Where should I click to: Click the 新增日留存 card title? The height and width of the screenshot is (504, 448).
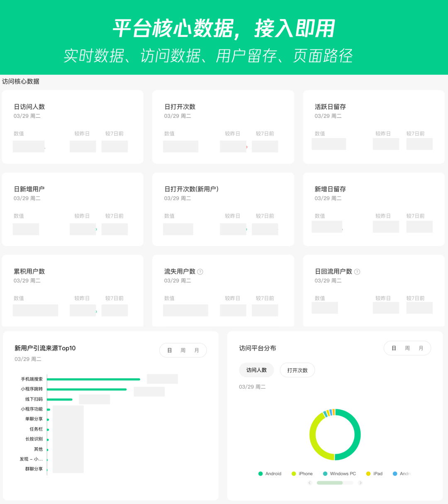coord(330,189)
